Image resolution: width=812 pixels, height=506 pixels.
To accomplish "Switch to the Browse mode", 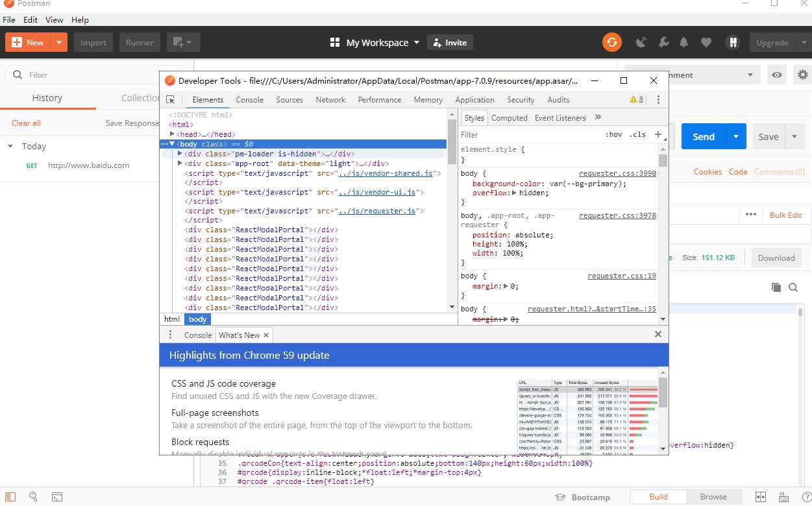I will 713,497.
